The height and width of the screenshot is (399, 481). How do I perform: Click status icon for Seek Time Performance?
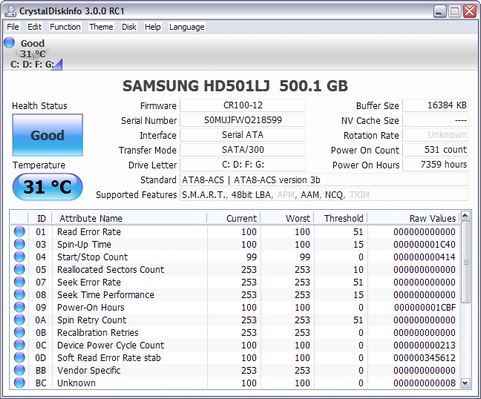(19, 295)
